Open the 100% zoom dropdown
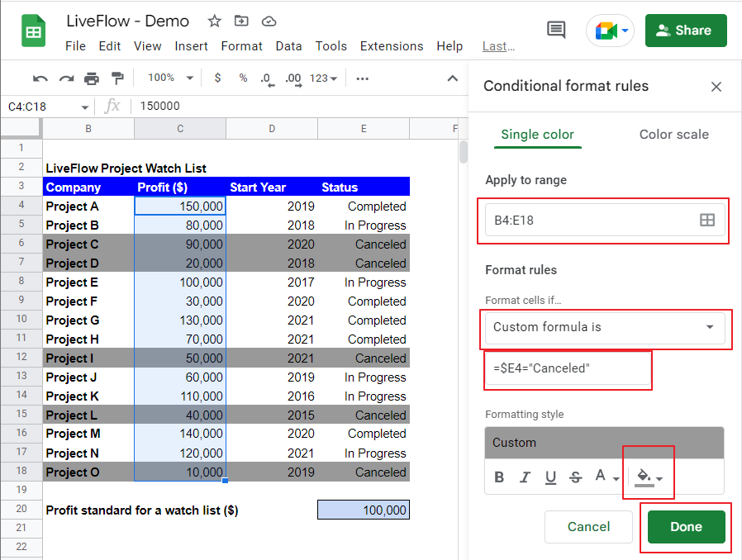The image size is (742, 560). point(170,78)
